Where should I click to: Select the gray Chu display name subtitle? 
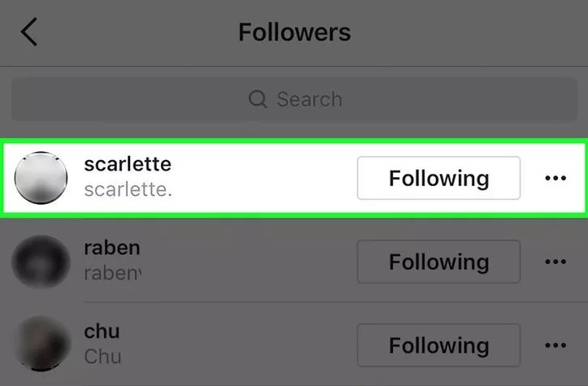click(x=102, y=357)
